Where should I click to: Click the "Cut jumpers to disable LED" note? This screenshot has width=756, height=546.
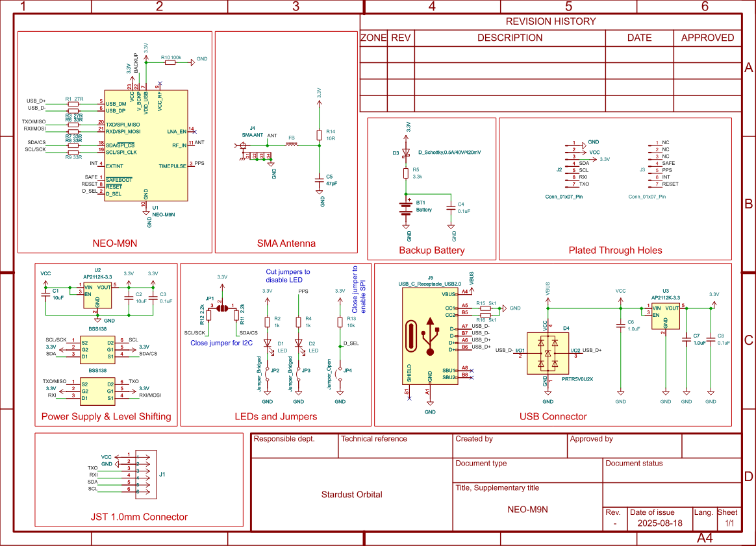pyautogui.click(x=288, y=276)
